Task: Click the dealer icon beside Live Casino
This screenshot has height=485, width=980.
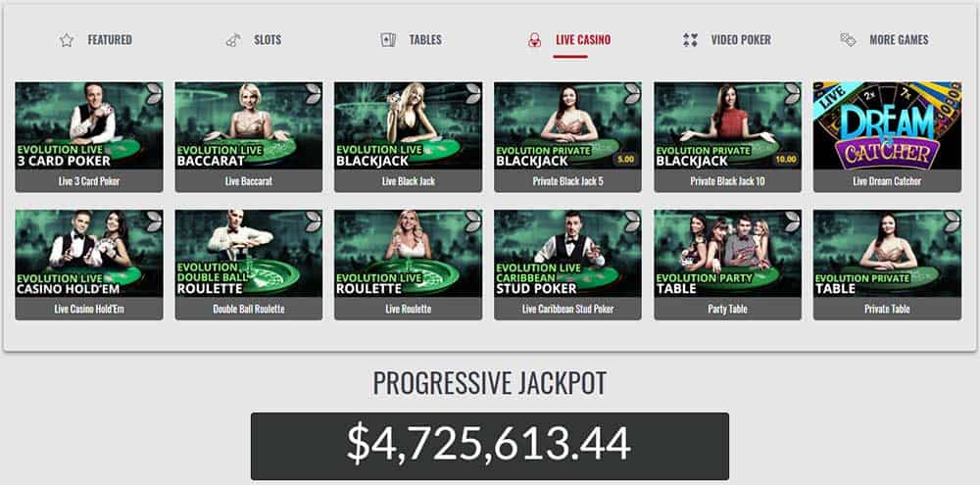Action: coord(534,40)
